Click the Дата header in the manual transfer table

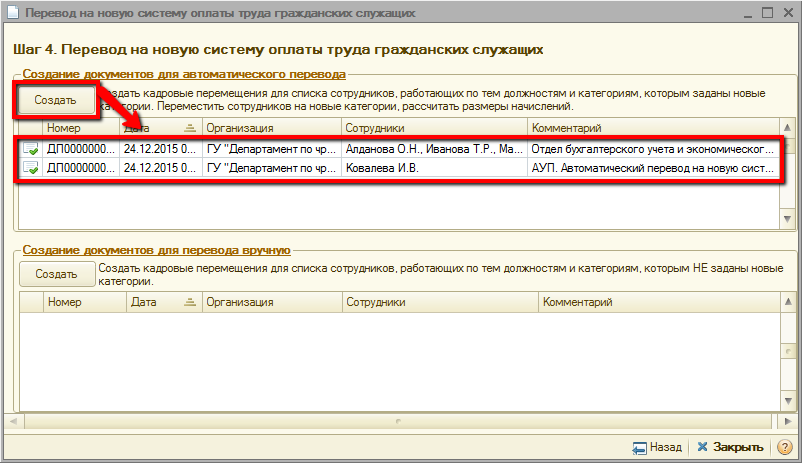click(160, 301)
